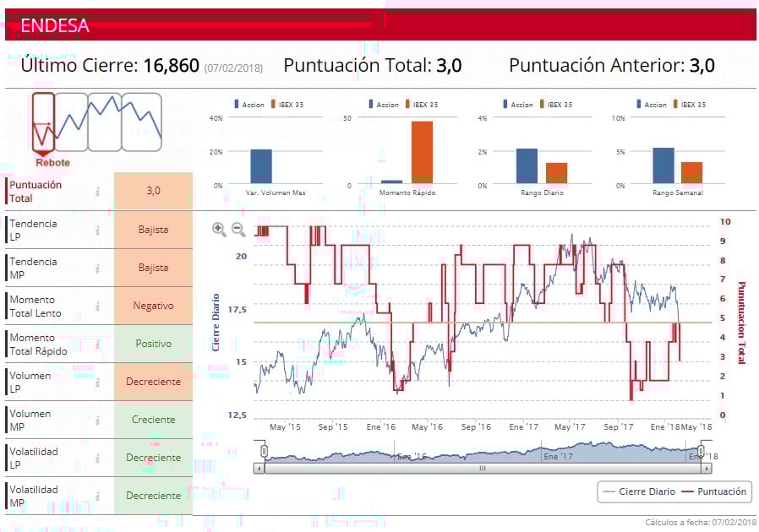Select the left range handle of navigator
The height and width of the screenshot is (532, 759).
[264, 451]
